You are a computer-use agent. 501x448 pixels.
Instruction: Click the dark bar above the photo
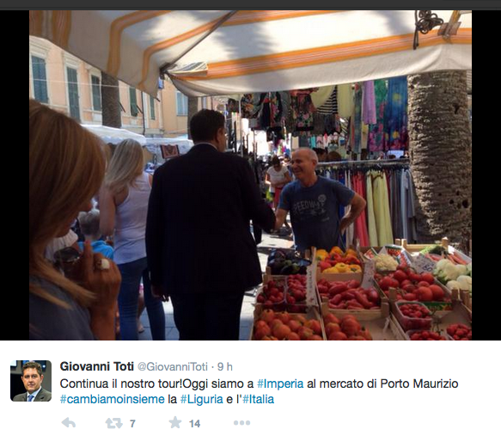[251, 5]
